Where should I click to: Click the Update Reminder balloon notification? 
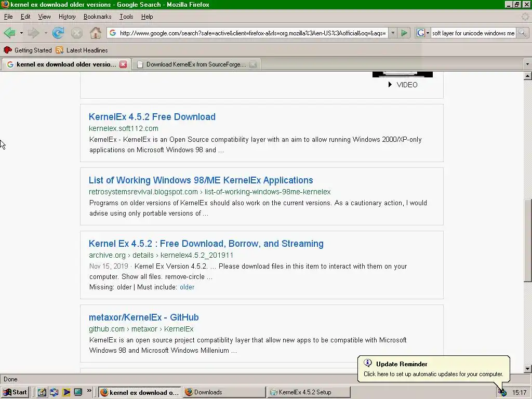pyautogui.click(x=433, y=369)
